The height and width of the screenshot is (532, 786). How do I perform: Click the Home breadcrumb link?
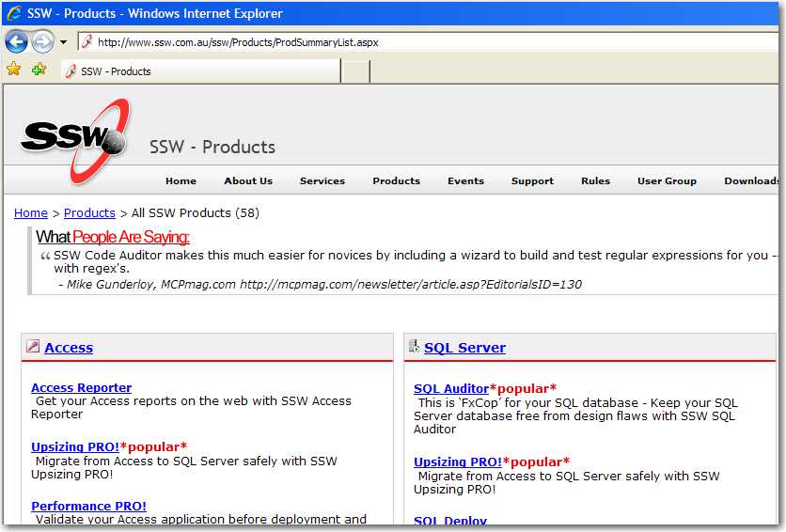coord(31,213)
